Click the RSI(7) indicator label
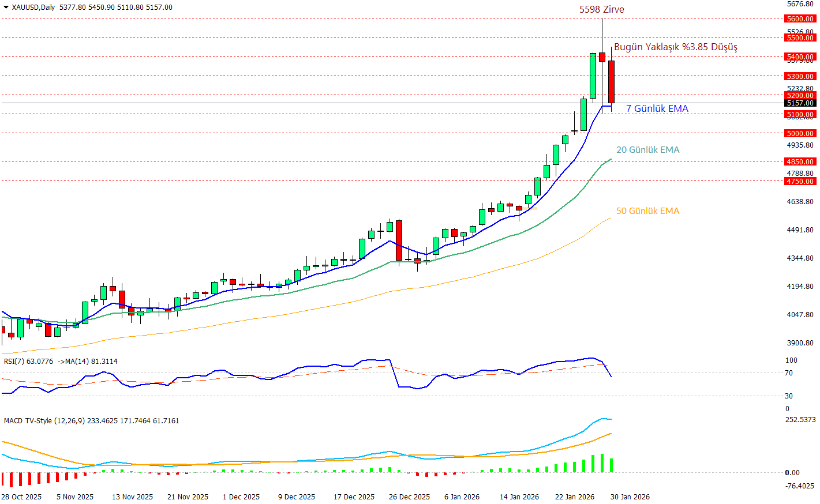This screenshot has height=504, width=820. [28, 362]
